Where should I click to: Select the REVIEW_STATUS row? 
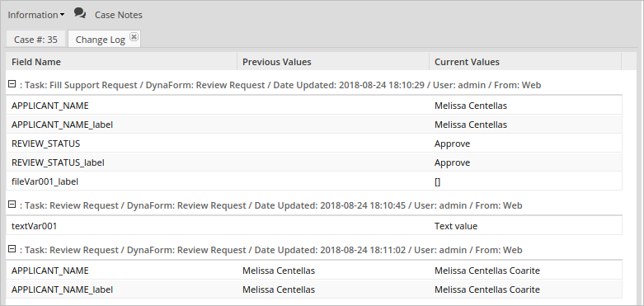[x=314, y=144]
